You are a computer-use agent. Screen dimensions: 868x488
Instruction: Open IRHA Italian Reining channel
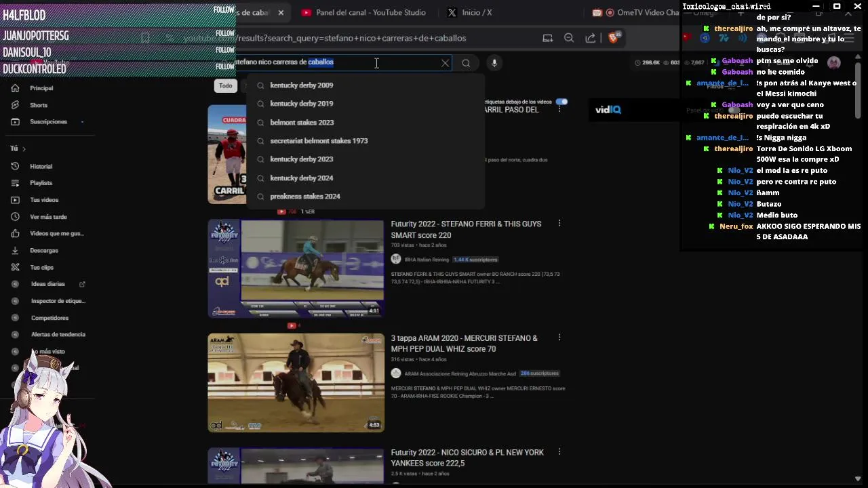click(x=427, y=260)
